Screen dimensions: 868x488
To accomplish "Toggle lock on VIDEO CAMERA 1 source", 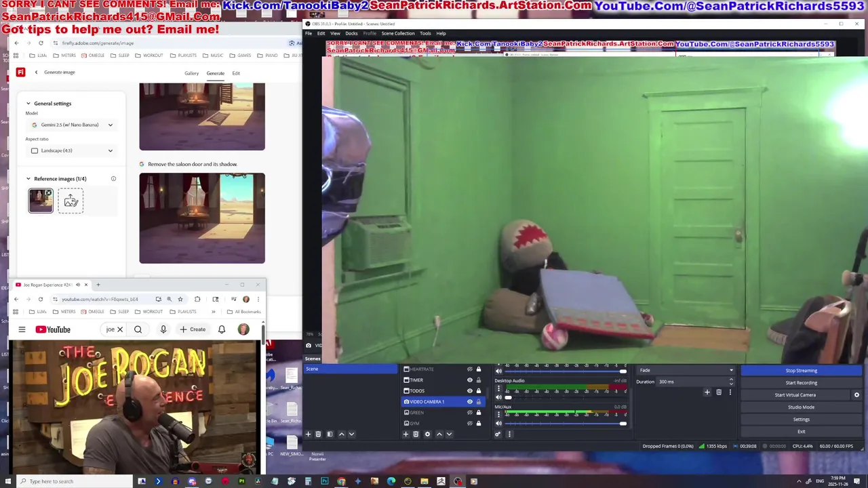I will coord(479,401).
